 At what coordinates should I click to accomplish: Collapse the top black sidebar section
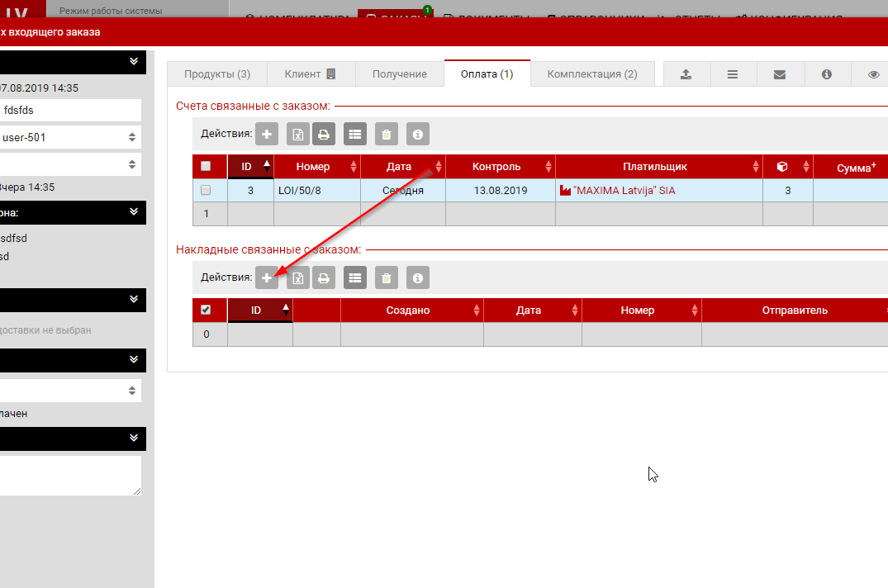(x=133, y=61)
